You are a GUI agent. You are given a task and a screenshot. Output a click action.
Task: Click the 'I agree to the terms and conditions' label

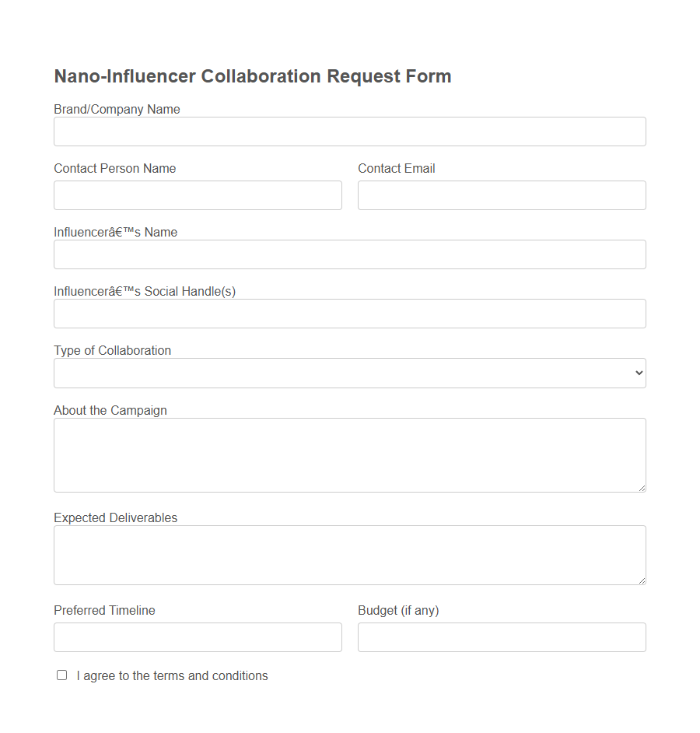coord(173,675)
